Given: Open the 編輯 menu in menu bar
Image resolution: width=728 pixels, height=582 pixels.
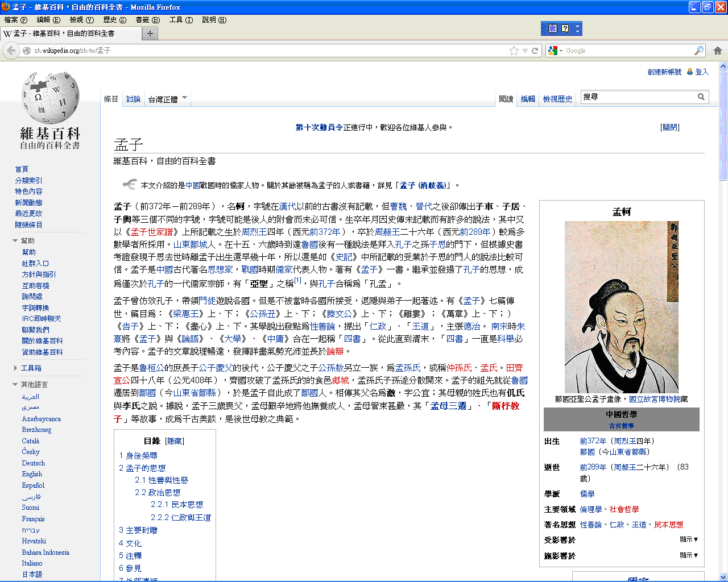Looking at the screenshot, I should pos(48,20).
